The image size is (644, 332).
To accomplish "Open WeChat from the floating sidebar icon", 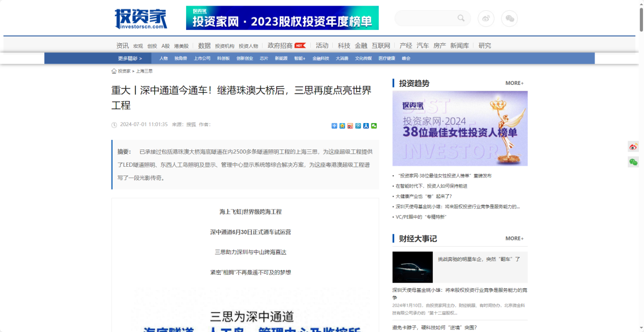I will (633, 162).
